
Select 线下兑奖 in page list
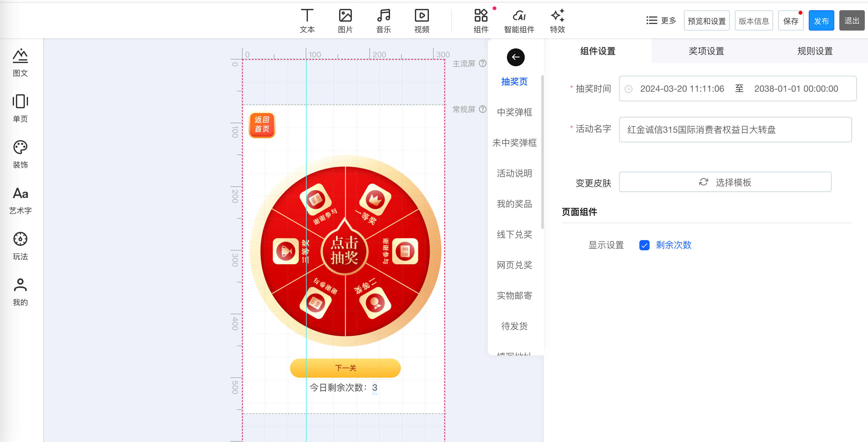pyautogui.click(x=514, y=234)
